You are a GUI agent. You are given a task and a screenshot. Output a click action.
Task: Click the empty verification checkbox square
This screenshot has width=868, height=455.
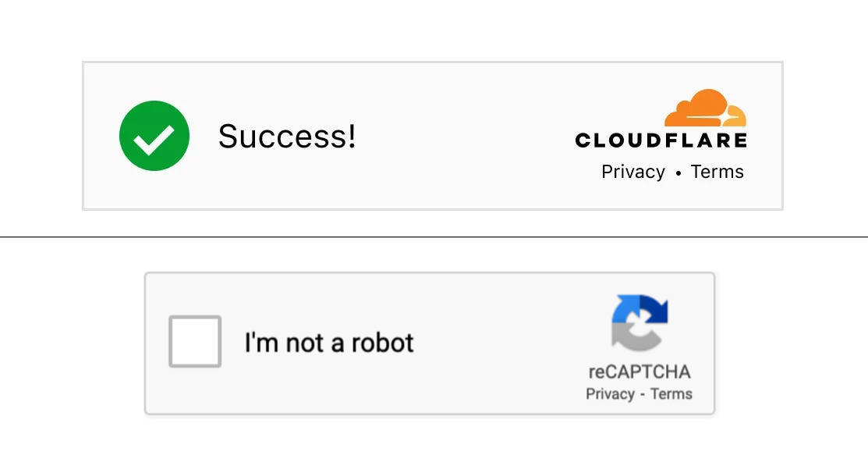[x=194, y=342]
